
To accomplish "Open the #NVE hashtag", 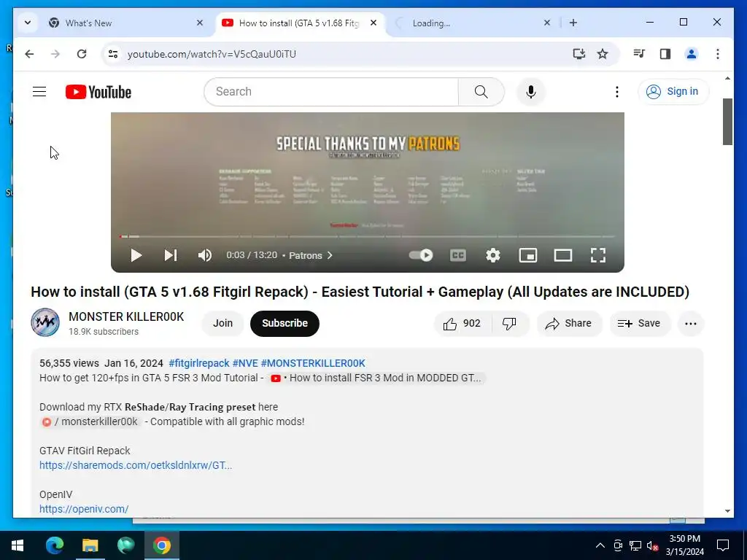I will (x=245, y=363).
